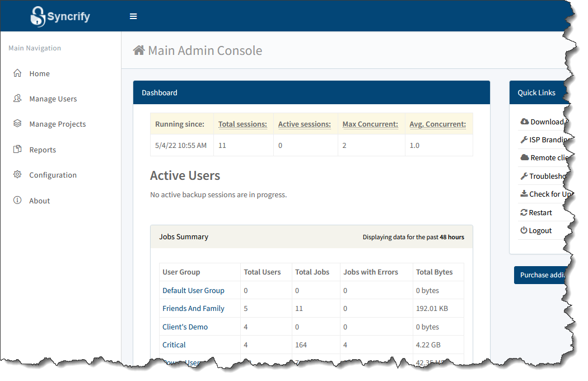Image resolution: width=588 pixels, height=381 pixels.
Task: Click the Configuration gear icon
Action: click(x=17, y=175)
